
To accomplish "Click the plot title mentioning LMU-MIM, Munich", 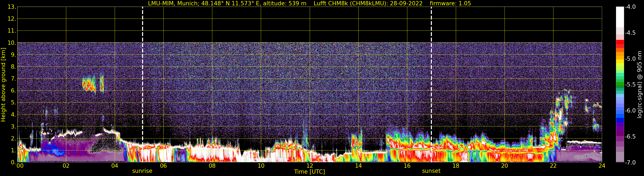I will (x=227, y=3).
